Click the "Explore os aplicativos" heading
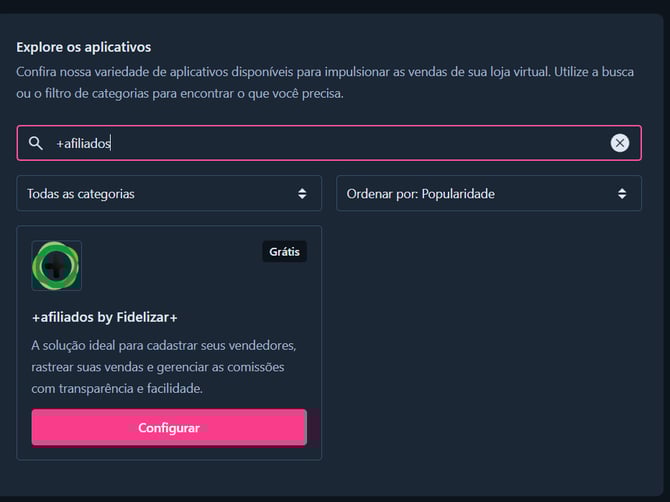This screenshot has height=502, width=670. [x=83, y=47]
